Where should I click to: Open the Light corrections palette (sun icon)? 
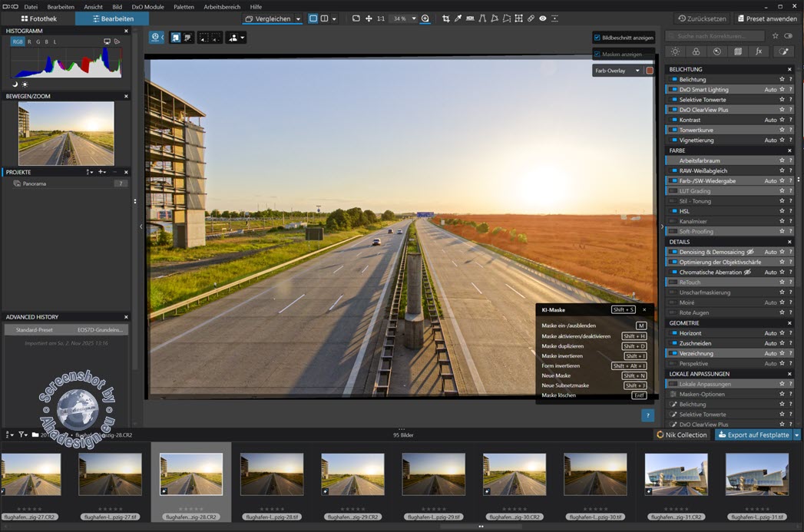tap(675, 51)
